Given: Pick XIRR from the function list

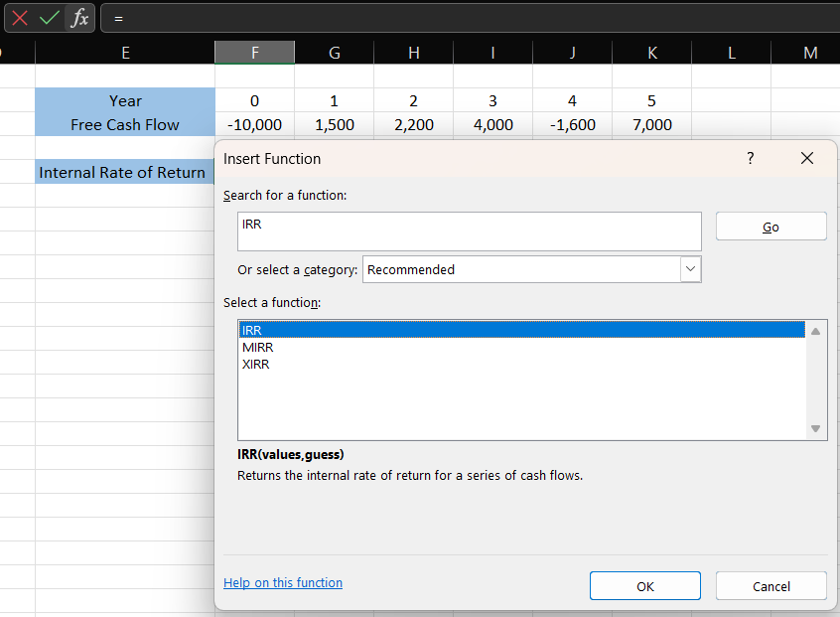Looking at the screenshot, I should coord(256,365).
